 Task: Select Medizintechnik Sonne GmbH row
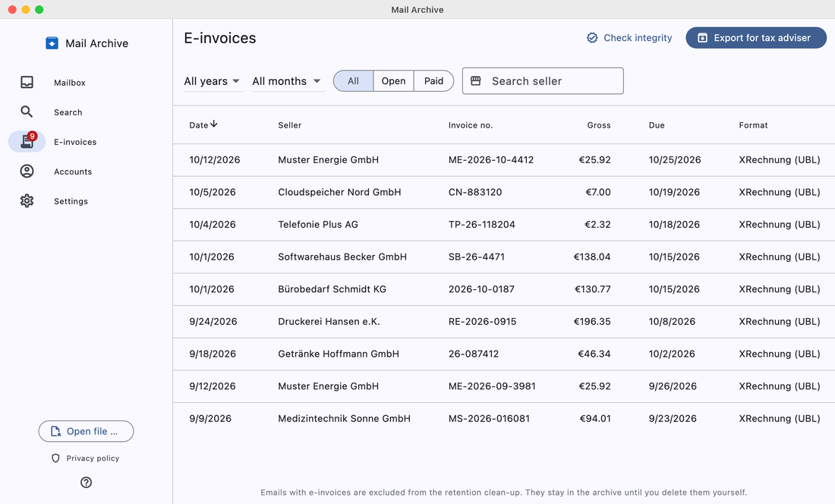pos(504,419)
